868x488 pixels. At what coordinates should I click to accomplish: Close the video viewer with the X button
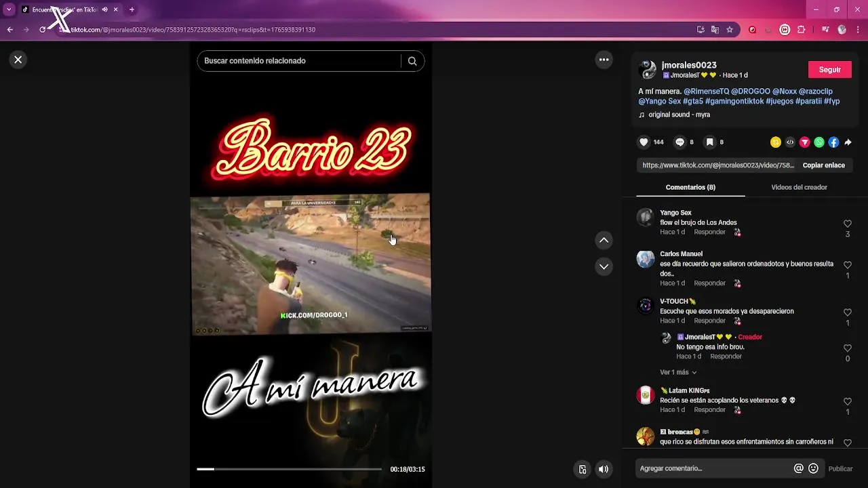click(x=18, y=60)
